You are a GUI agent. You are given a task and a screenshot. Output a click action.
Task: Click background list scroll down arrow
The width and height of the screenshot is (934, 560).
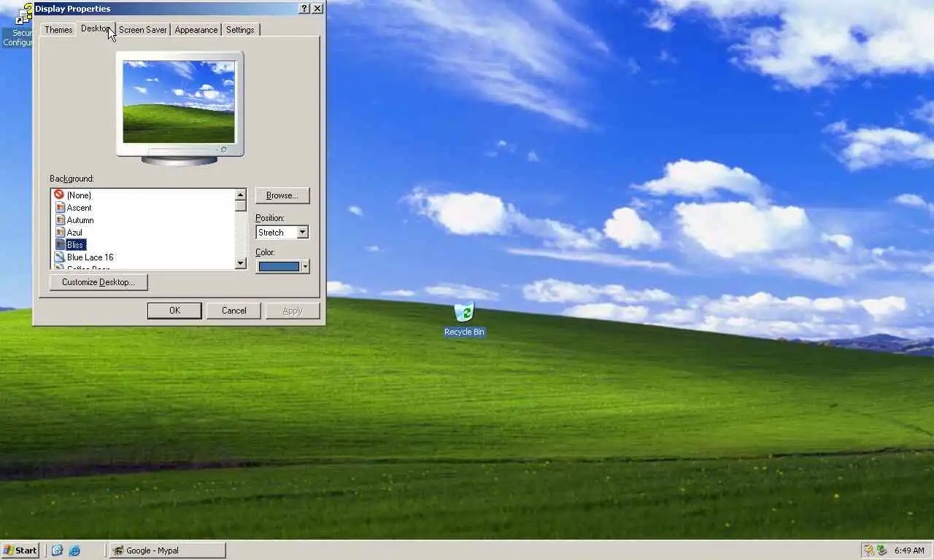pyautogui.click(x=241, y=263)
